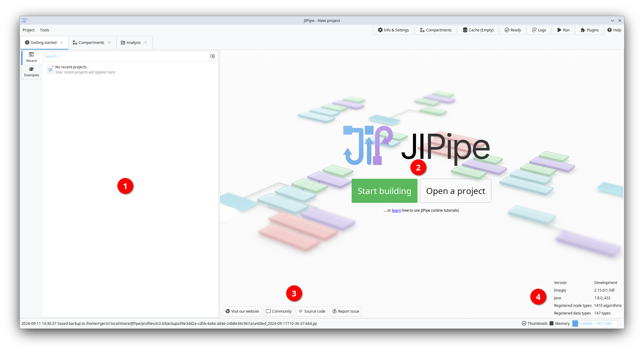This screenshot has height=352, width=644.
Task: Click No recent projects entry
Action: pyautogui.click(x=130, y=70)
